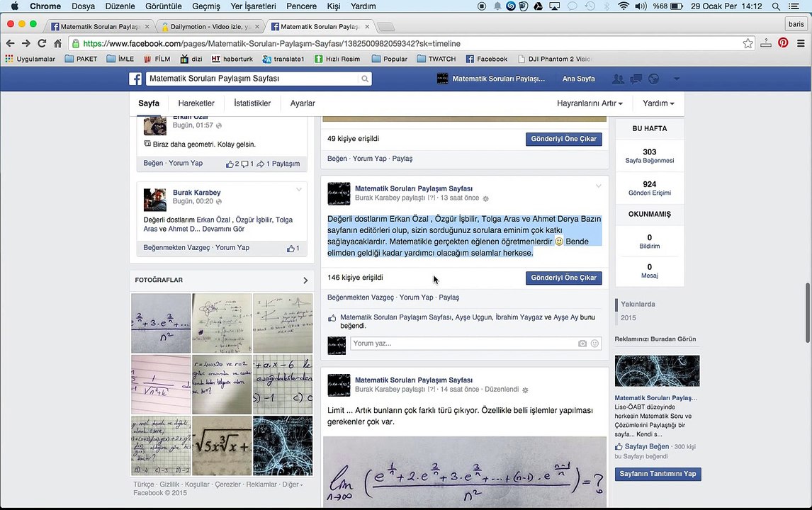Open Geçmiş menu in menu bar
This screenshot has height=510, width=812.
206,6
